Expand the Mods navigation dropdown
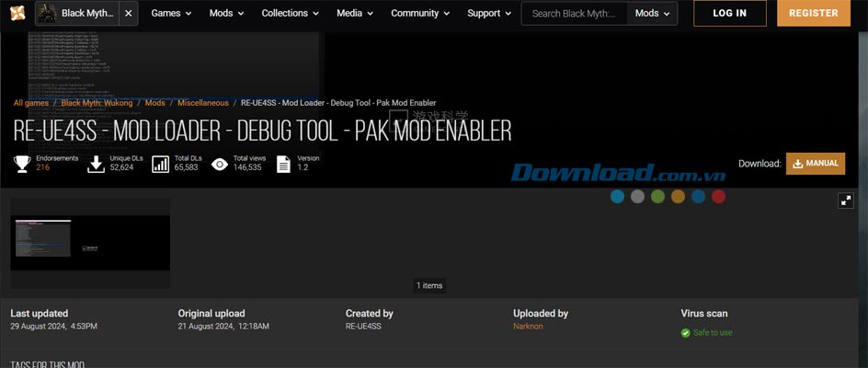The width and height of the screenshot is (868, 368). [x=226, y=14]
